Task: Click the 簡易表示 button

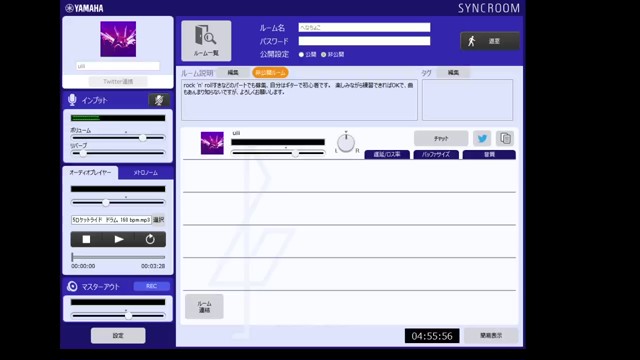Action: [x=491, y=336]
